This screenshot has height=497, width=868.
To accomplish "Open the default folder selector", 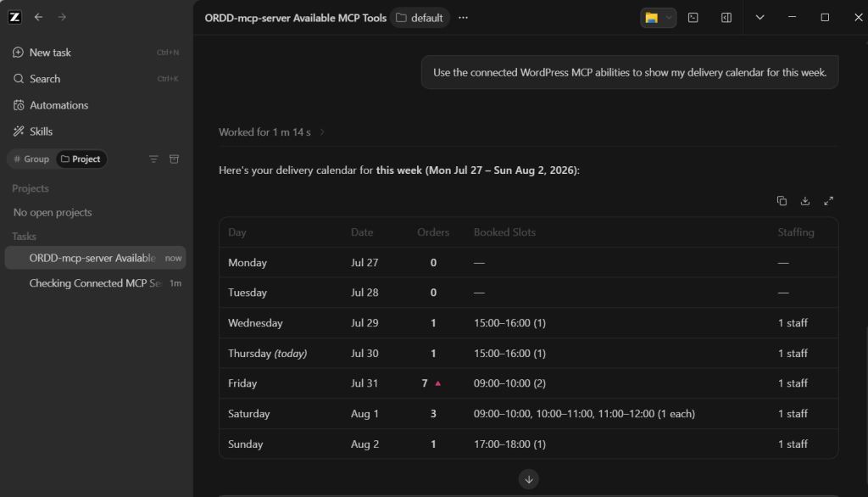I will pyautogui.click(x=420, y=18).
